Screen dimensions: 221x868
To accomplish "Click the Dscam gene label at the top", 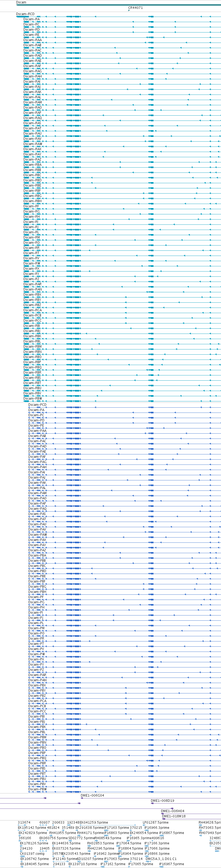I will point(21,2).
